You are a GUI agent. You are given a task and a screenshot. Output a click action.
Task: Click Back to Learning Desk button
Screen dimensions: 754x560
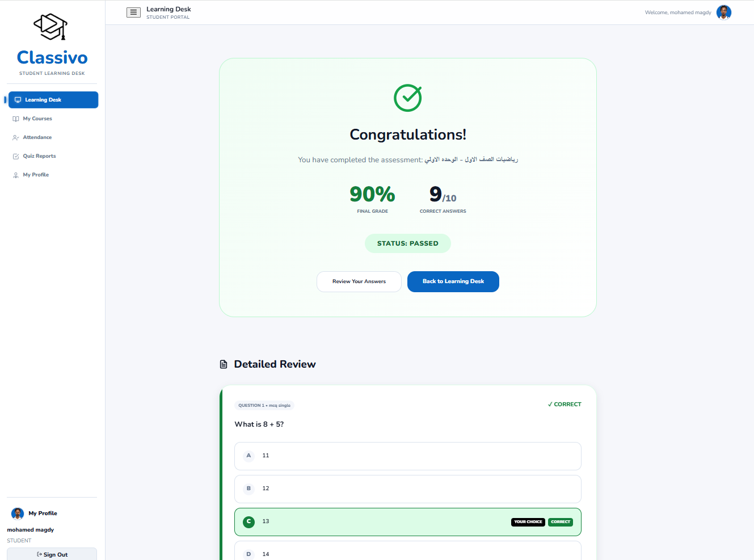point(453,281)
